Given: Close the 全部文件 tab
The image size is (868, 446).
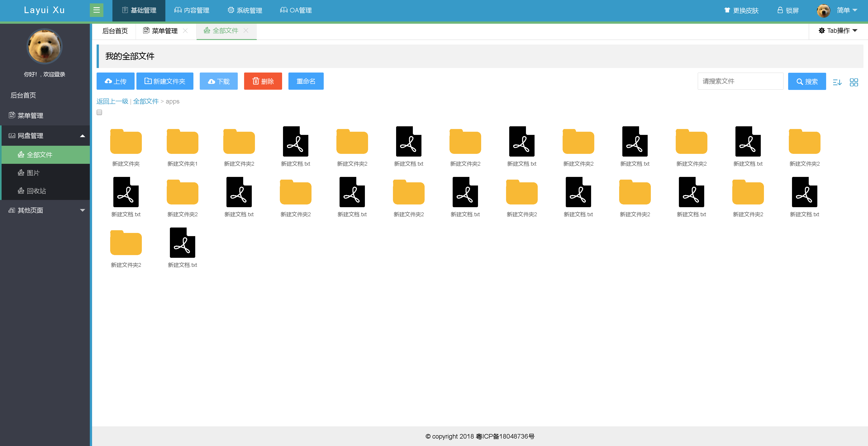Looking at the screenshot, I should [246, 31].
